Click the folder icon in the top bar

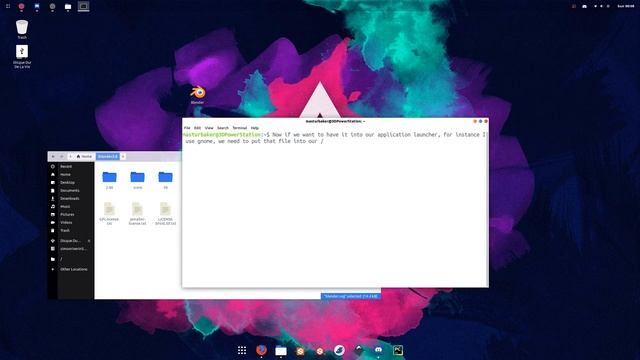(x=68, y=7)
